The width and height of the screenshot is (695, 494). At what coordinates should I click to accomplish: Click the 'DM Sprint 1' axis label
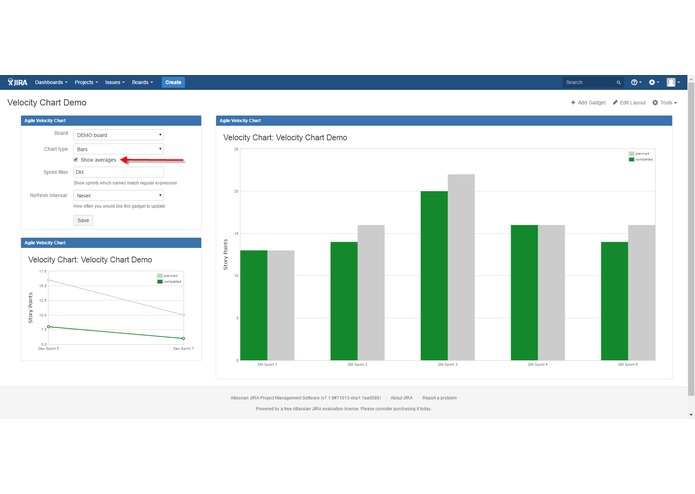[267, 365]
